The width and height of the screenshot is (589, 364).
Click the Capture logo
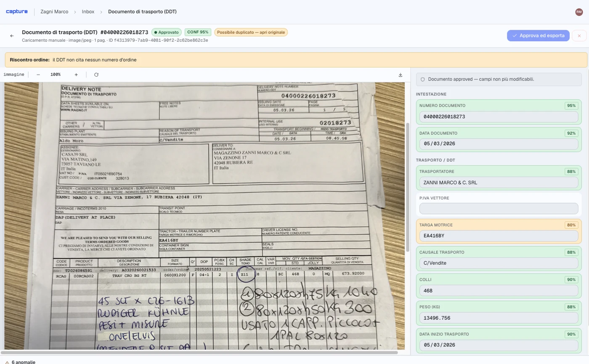click(17, 12)
